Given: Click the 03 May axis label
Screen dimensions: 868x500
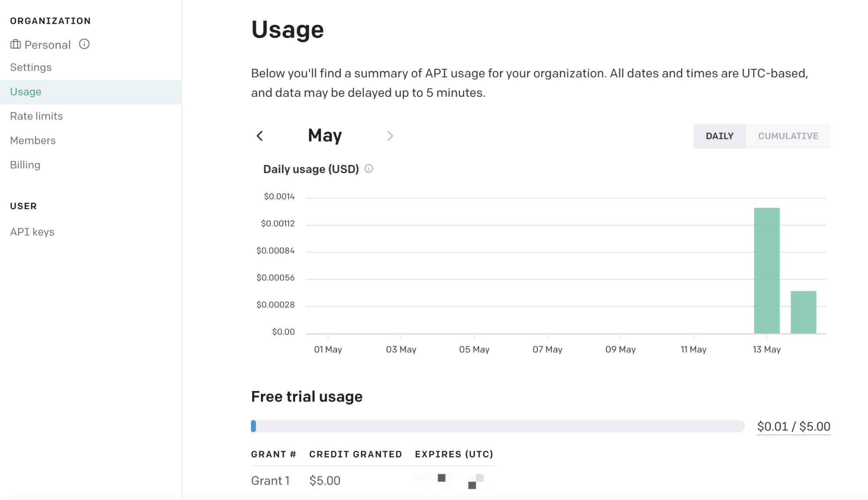Looking at the screenshot, I should [401, 349].
